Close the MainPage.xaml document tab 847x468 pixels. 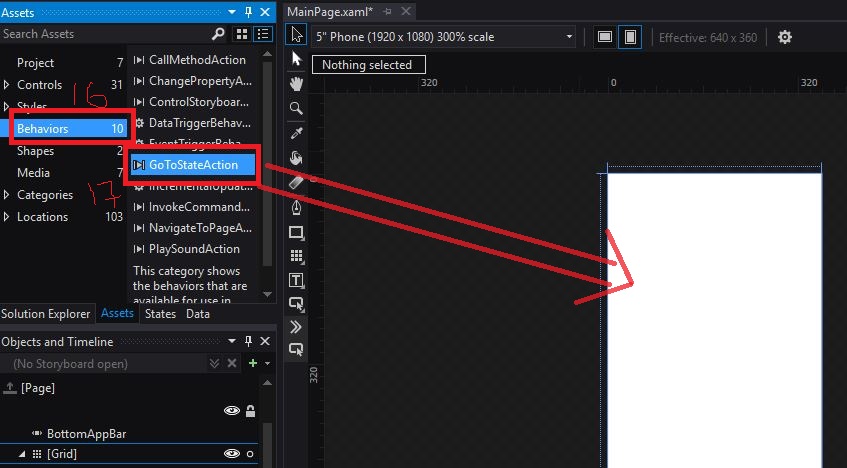[406, 11]
